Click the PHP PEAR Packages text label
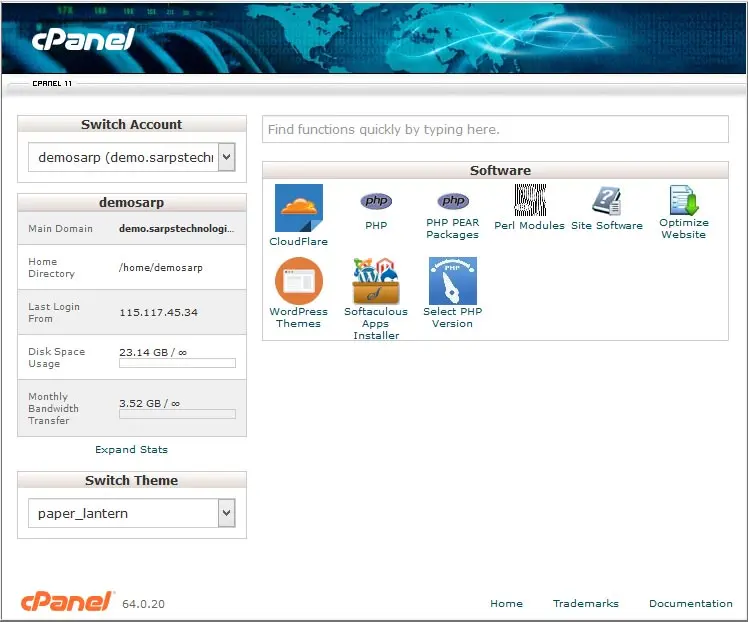748x622 pixels. coord(453,228)
